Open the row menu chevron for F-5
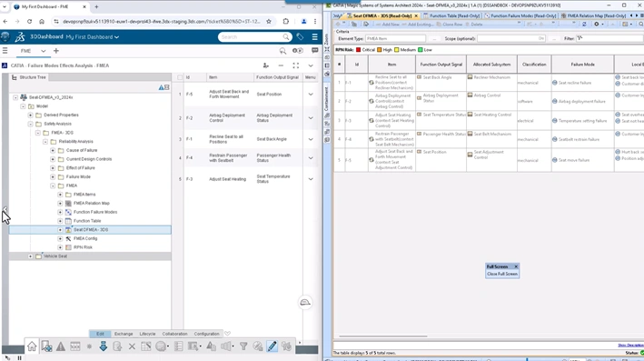 coord(311,95)
